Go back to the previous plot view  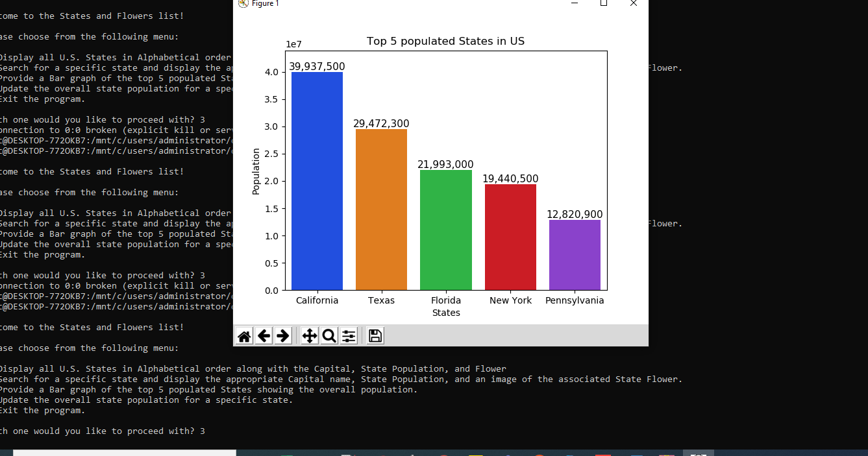click(264, 336)
